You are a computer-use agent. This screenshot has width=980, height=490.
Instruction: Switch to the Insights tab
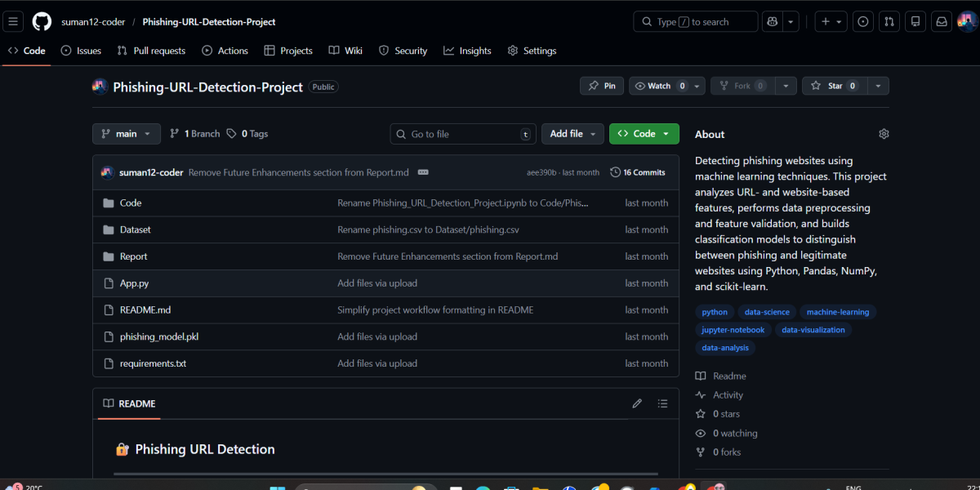coord(467,51)
